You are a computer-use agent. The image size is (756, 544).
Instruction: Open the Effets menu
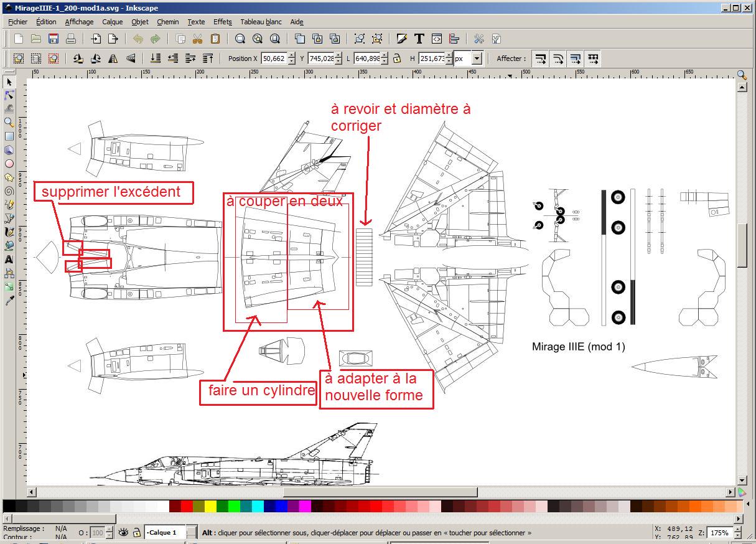tap(222, 22)
